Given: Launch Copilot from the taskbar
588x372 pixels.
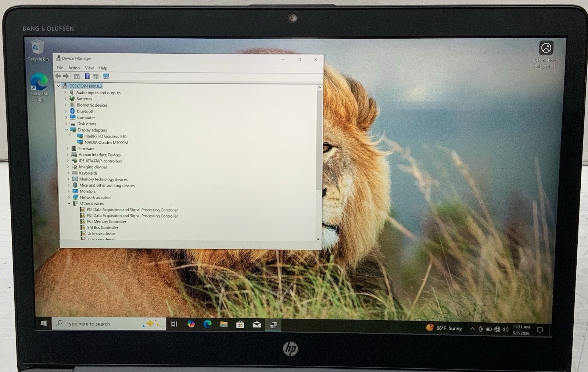Looking at the screenshot, I should point(191,324).
